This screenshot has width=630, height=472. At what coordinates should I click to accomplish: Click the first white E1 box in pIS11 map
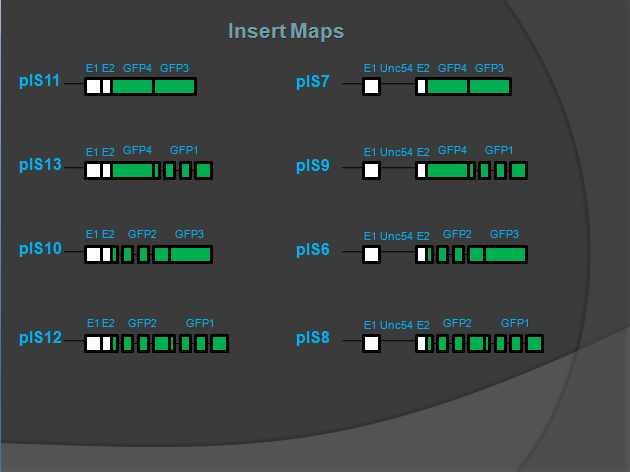click(x=92, y=87)
